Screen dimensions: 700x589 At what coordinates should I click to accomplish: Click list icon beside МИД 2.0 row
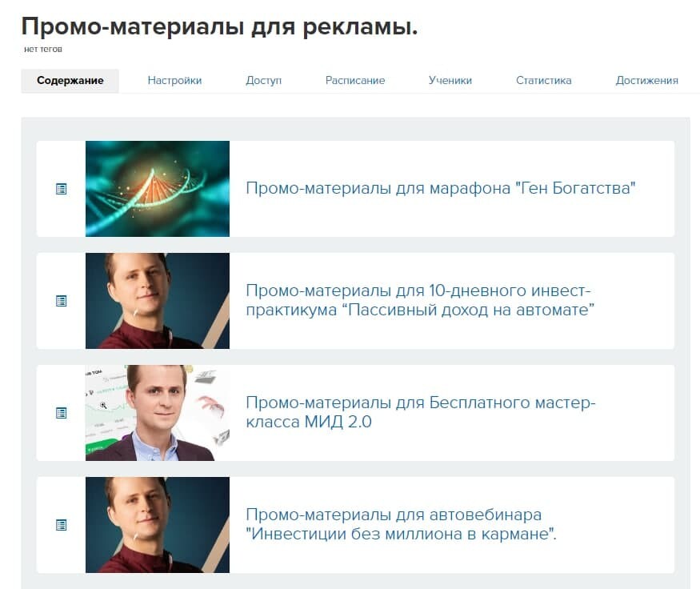[x=61, y=413]
